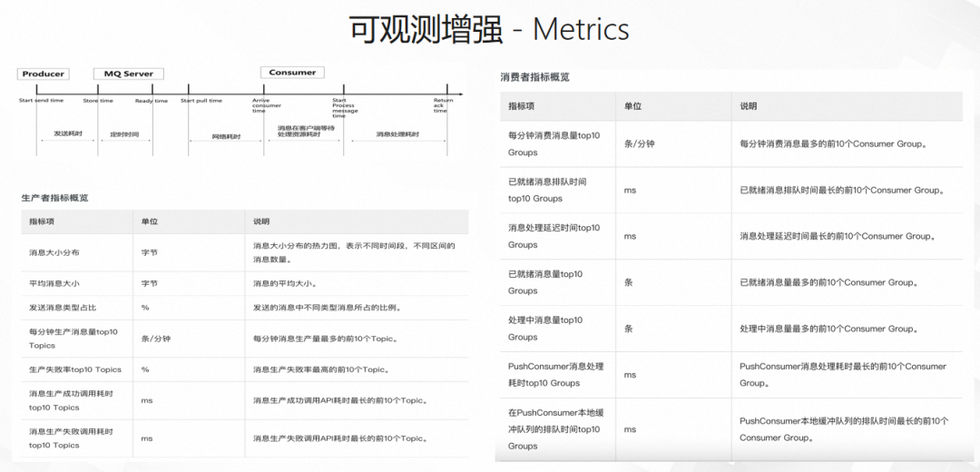The width and height of the screenshot is (980, 472).
Task: Click the description "消息生产失败率最高的前10个Topic。"
Action: click(x=322, y=369)
